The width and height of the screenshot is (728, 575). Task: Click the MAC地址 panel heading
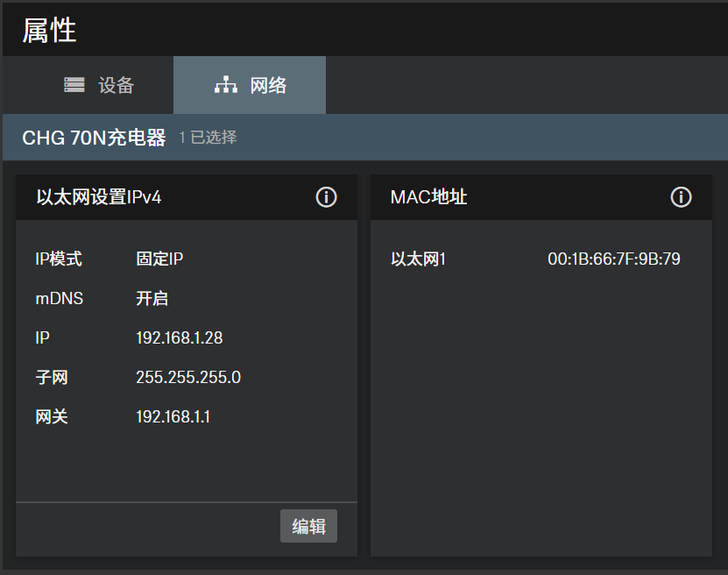[x=428, y=197]
